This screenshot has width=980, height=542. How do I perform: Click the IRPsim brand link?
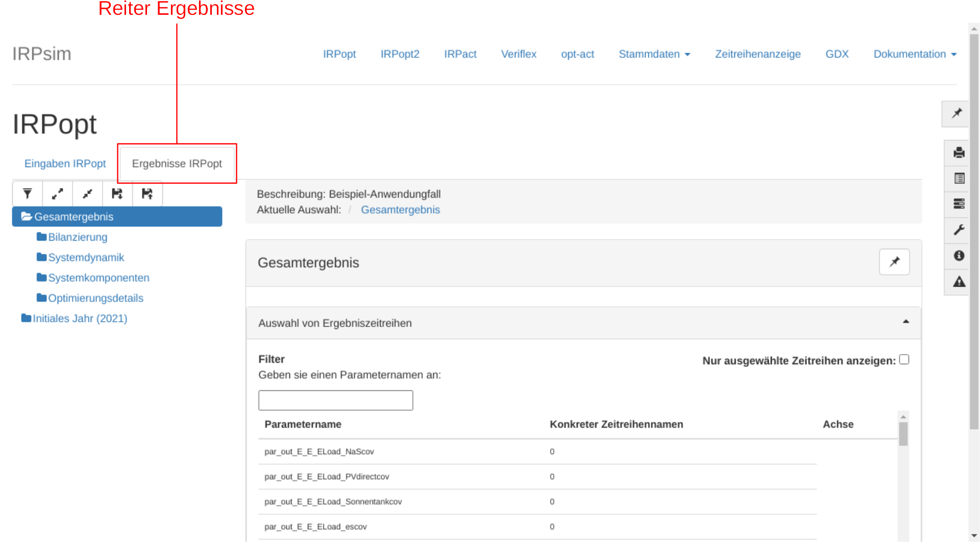[x=42, y=54]
